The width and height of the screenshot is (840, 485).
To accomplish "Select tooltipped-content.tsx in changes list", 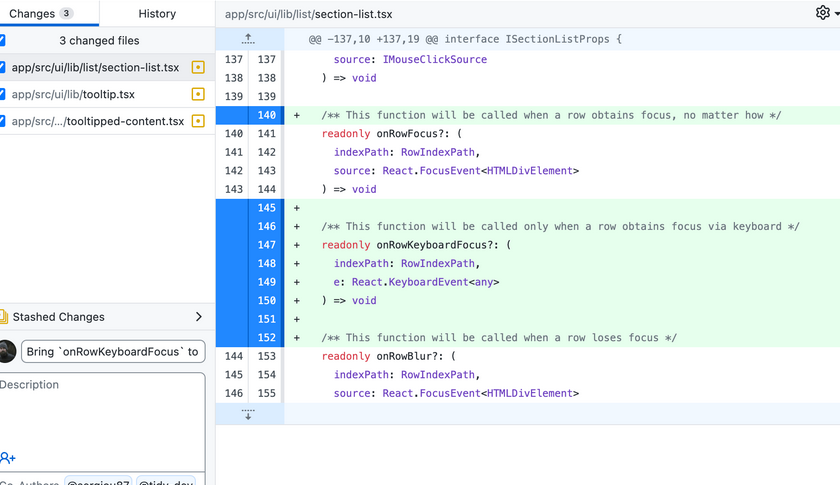I will [107, 121].
